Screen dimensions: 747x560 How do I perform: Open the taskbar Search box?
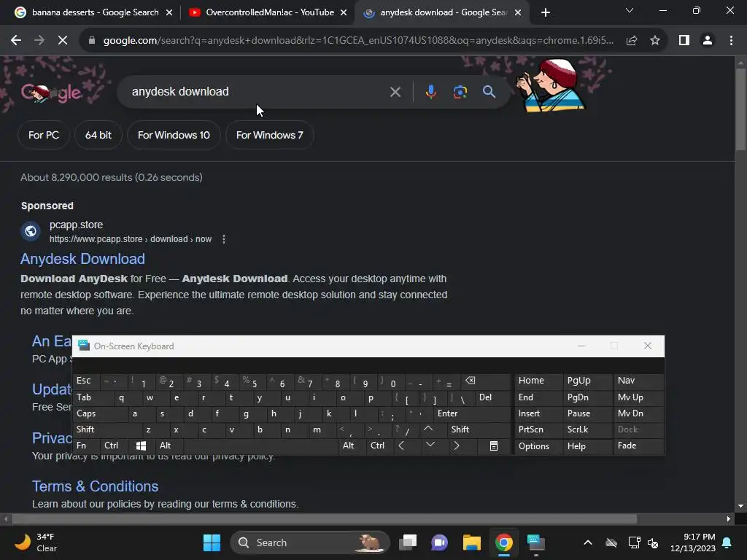click(309, 542)
